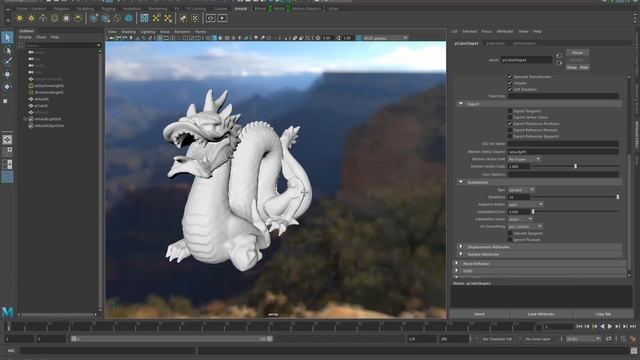Click the blue-highlighted grid shelf icon

[x=144, y=18]
